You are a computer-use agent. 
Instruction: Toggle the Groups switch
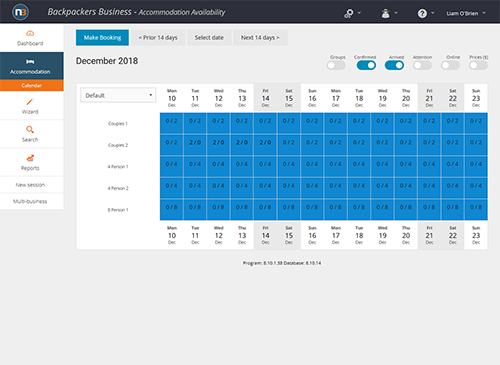pyautogui.click(x=336, y=65)
